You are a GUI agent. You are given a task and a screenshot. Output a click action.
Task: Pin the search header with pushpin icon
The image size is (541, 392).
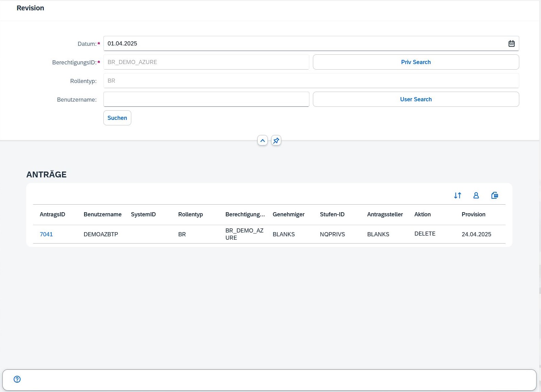click(x=276, y=141)
